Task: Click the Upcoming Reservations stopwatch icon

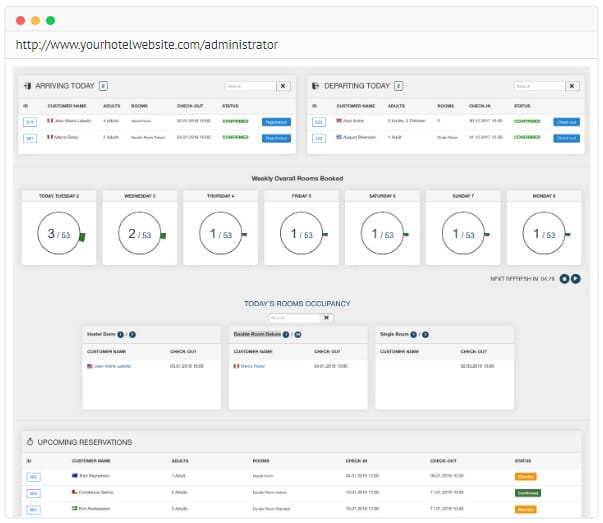Action: click(30, 442)
